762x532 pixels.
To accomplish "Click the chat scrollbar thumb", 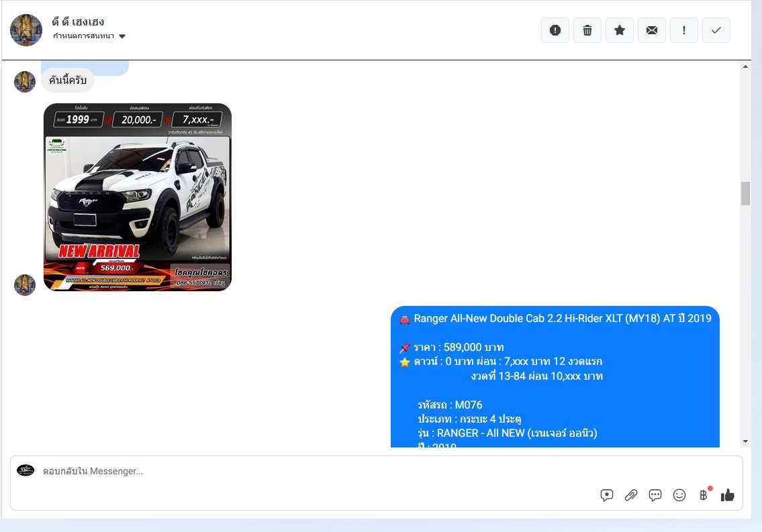I will [745, 194].
